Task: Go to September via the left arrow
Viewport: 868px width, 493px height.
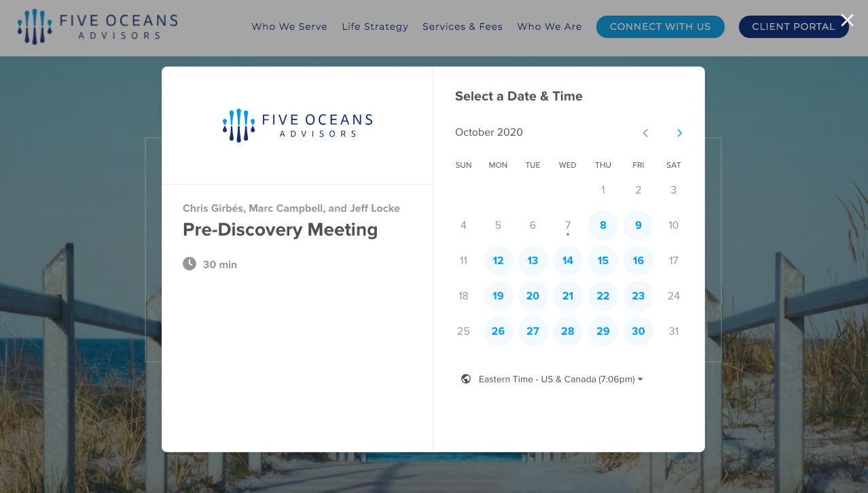Action: (x=645, y=133)
